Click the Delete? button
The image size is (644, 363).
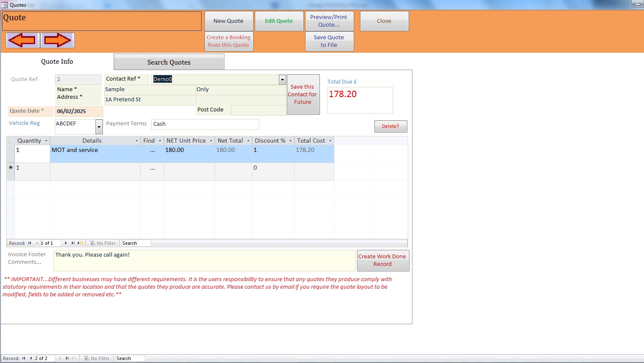click(390, 126)
